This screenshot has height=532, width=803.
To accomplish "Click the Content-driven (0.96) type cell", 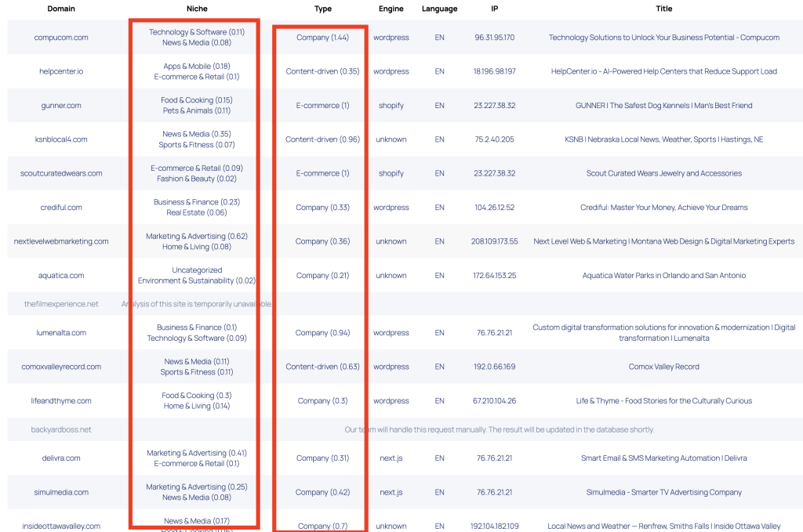I will 322,139.
